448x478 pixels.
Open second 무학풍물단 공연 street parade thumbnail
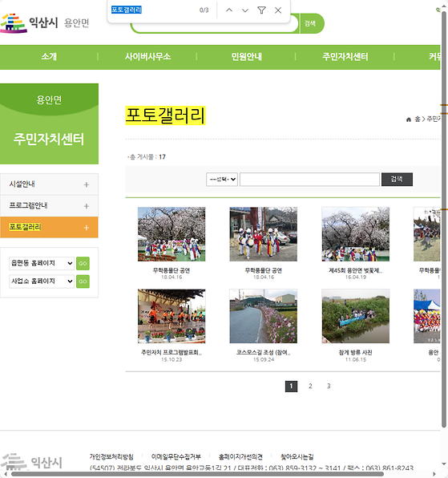263,234
